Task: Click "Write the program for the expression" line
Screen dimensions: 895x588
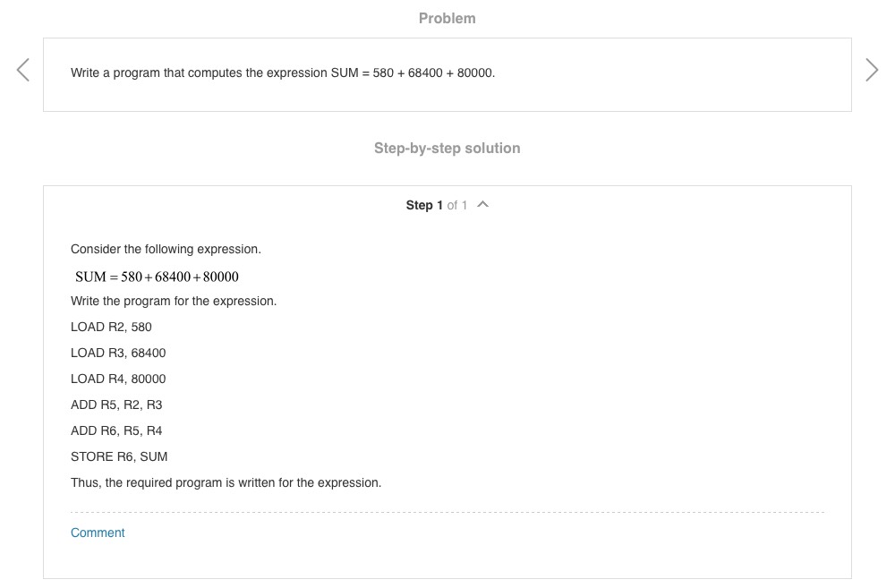Action: pos(174,301)
